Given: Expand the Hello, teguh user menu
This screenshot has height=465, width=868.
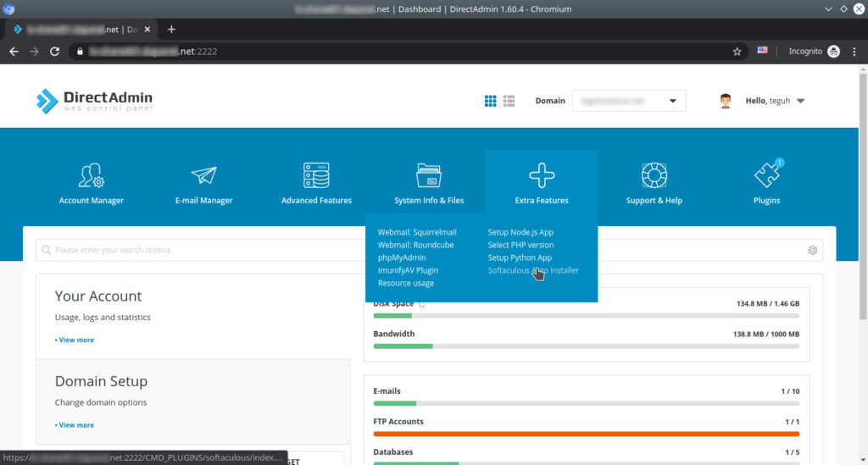Looking at the screenshot, I should [x=775, y=101].
